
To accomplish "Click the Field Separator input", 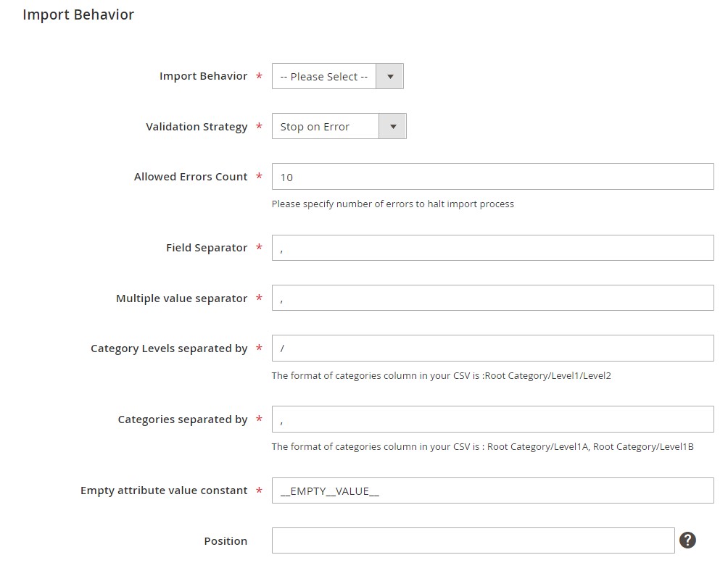I will tap(492, 248).
